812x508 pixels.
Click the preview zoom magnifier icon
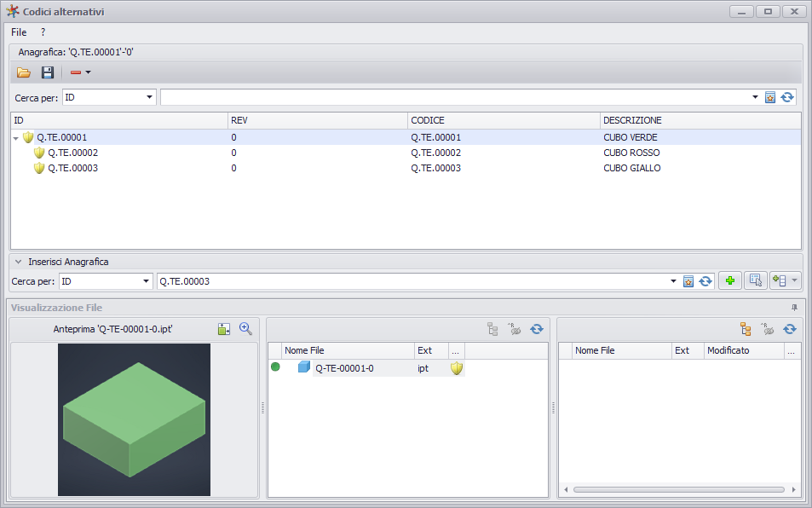pyautogui.click(x=245, y=329)
